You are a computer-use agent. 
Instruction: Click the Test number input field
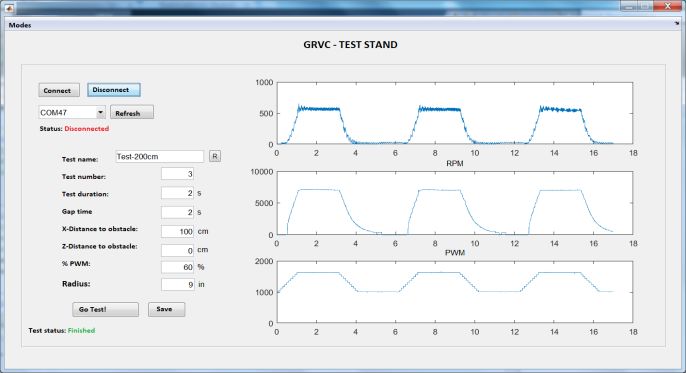(x=177, y=174)
